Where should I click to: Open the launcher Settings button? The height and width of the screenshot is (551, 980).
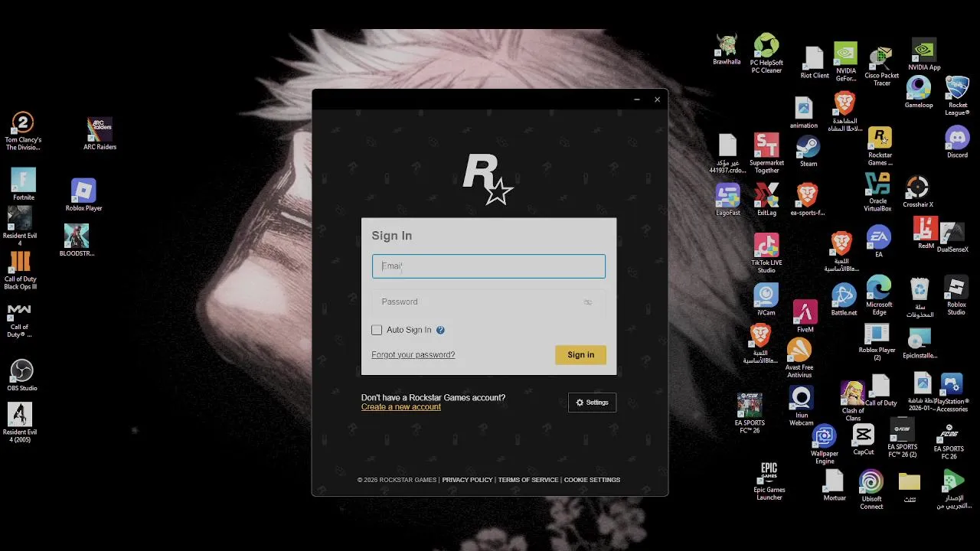592,403
